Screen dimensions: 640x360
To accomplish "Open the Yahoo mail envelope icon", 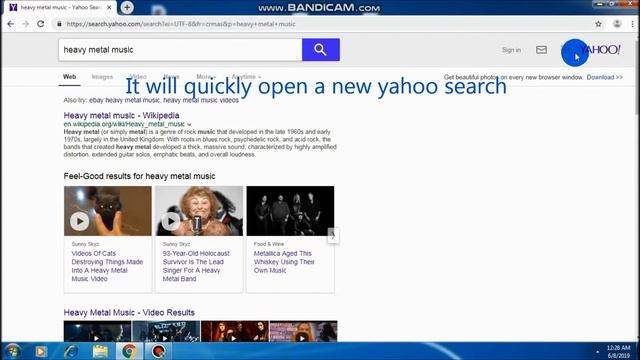I will click(541, 50).
